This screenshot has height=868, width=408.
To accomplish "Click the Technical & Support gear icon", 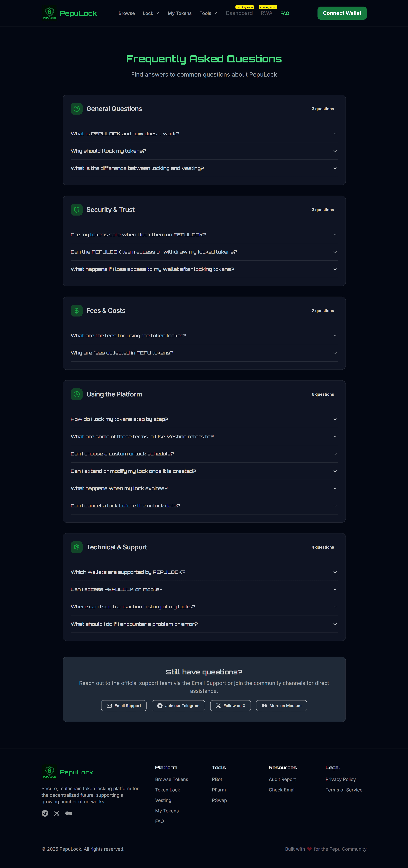I will click(77, 547).
